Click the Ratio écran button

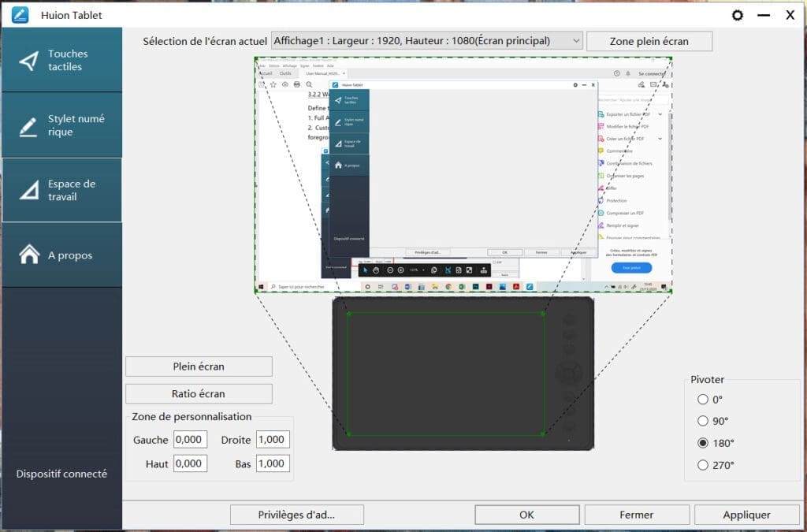pos(199,393)
